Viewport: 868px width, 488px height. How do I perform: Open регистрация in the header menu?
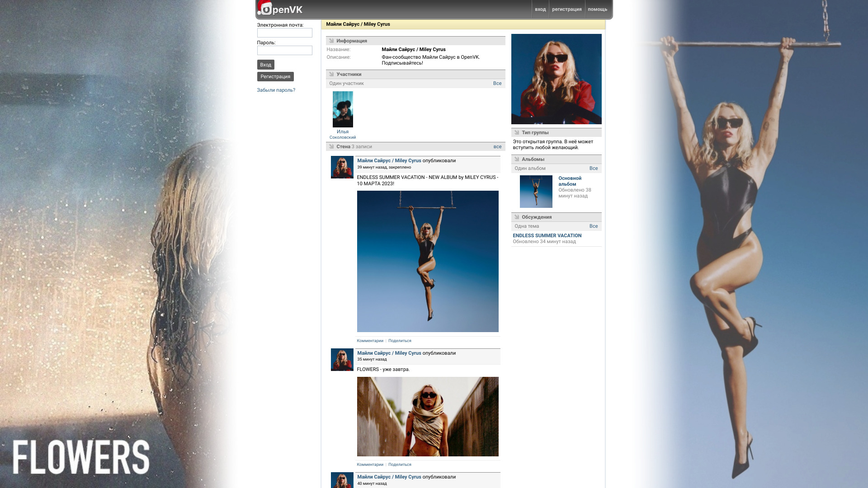566,9
